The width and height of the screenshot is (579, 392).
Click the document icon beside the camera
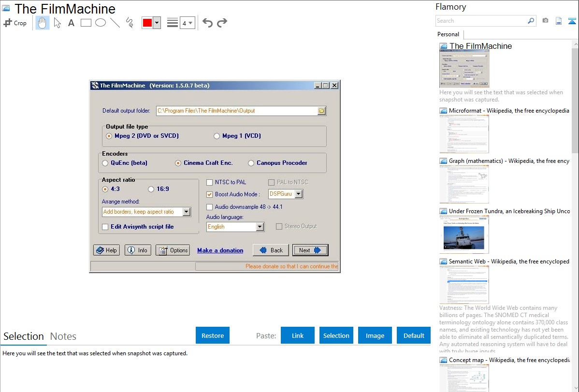(559, 21)
